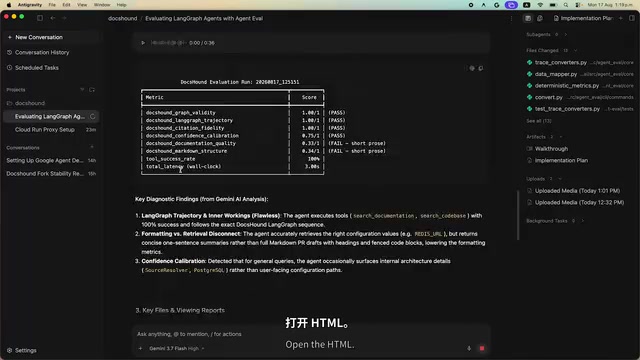This screenshot has height=360, width=640.
Task: Click the plus attach icon in the prompt box
Action: click(140, 349)
